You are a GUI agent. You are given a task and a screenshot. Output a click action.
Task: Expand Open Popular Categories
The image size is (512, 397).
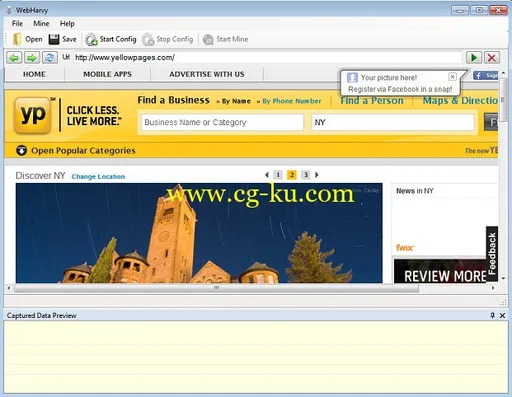pos(76,151)
